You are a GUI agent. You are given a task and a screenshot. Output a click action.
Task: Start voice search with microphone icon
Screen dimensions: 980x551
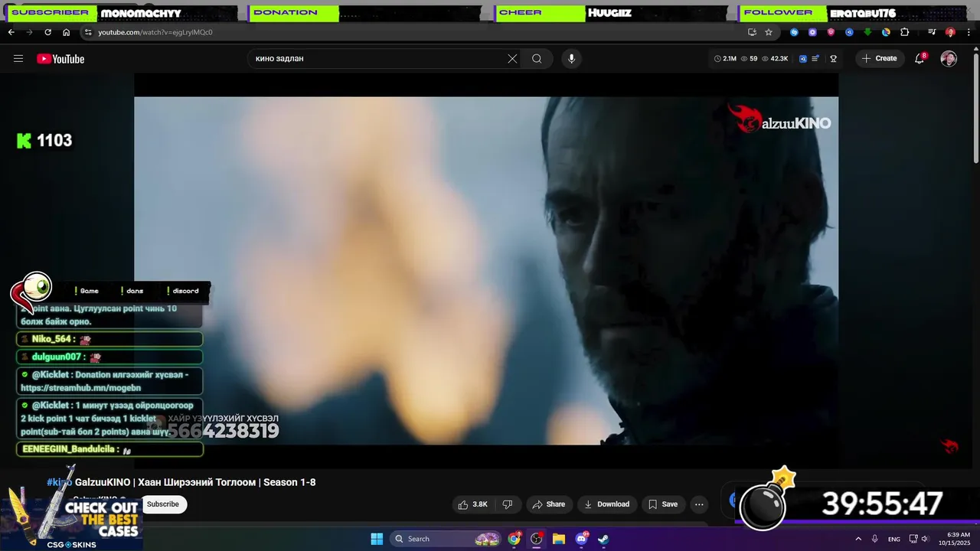[571, 59]
